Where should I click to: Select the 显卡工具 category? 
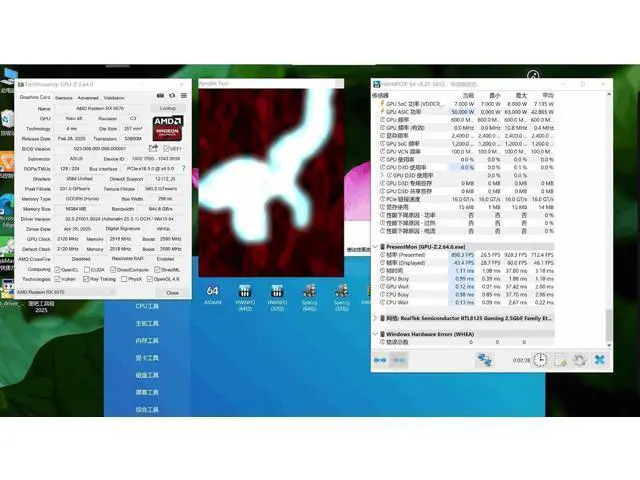click(147, 358)
